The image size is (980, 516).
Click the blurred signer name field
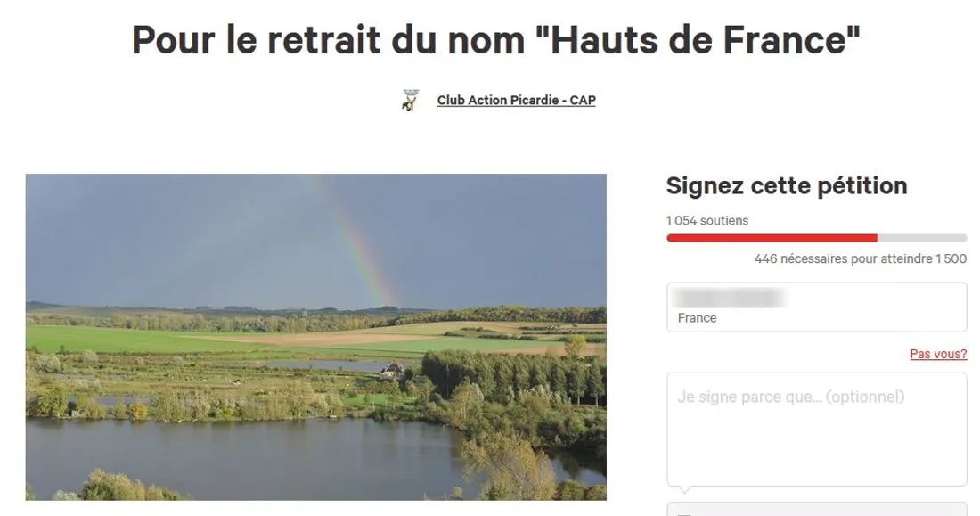coord(729,299)
